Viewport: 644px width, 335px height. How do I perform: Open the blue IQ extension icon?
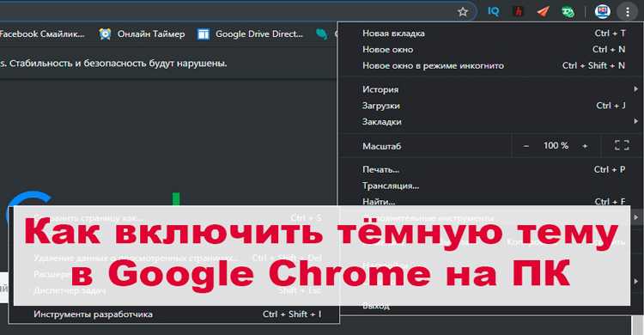tap(493, 11)
